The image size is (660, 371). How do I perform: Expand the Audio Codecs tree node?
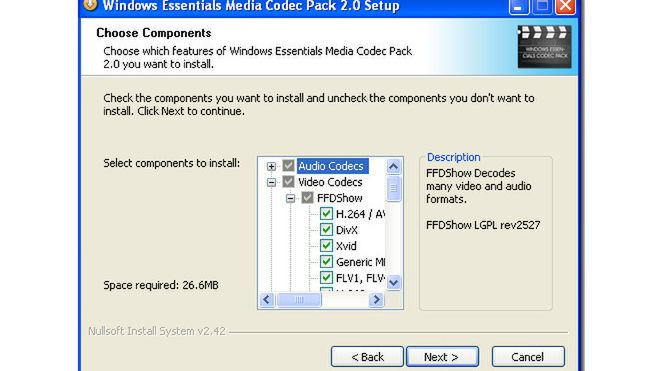coord(271,166)
